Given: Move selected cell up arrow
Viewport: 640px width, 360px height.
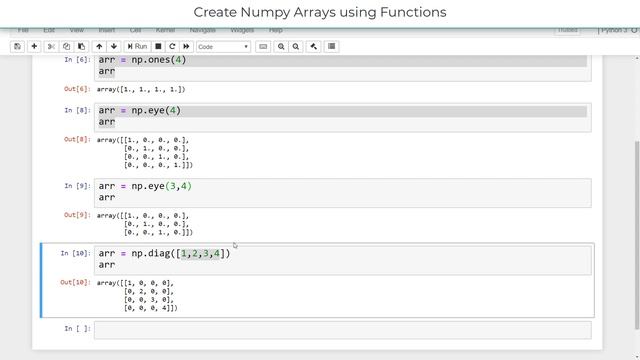Looking at the screenshot, I should coord(99,47).
